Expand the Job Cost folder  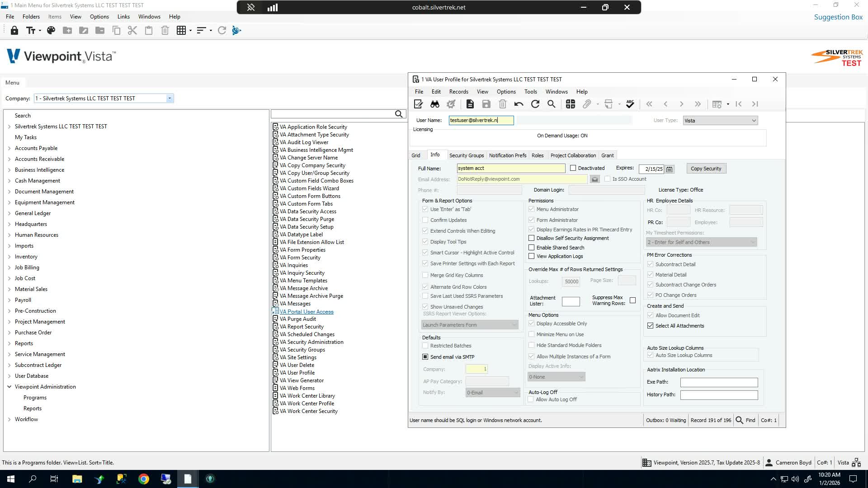point(9,278)
